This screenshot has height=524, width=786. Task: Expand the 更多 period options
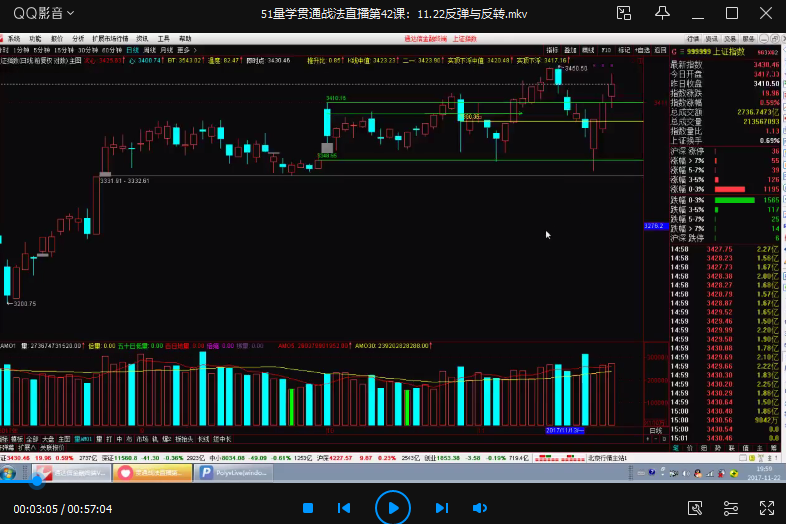184,49
